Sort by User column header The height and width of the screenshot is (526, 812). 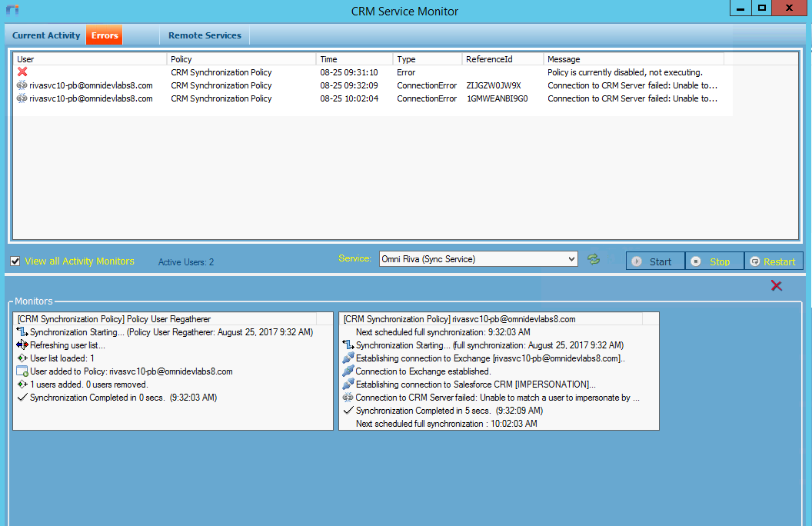click(90, 59)
